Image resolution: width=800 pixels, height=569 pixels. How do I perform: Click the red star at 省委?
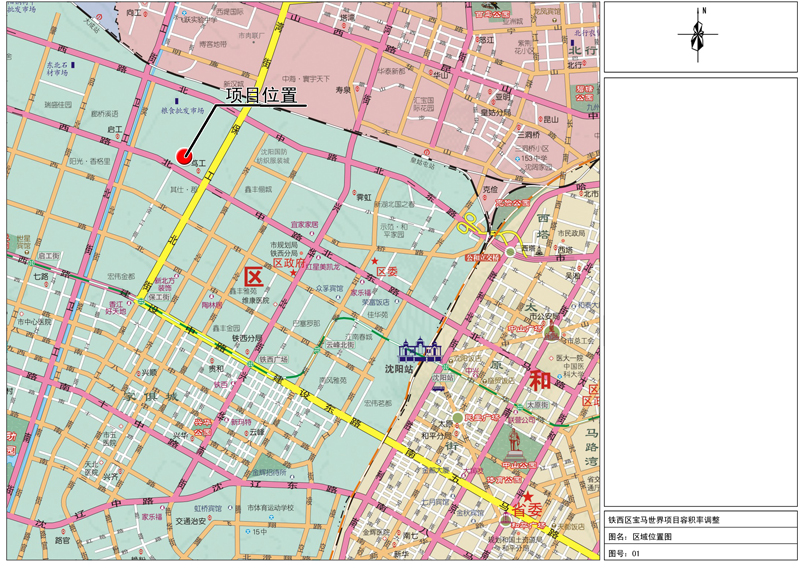click(x=526, y=496)
